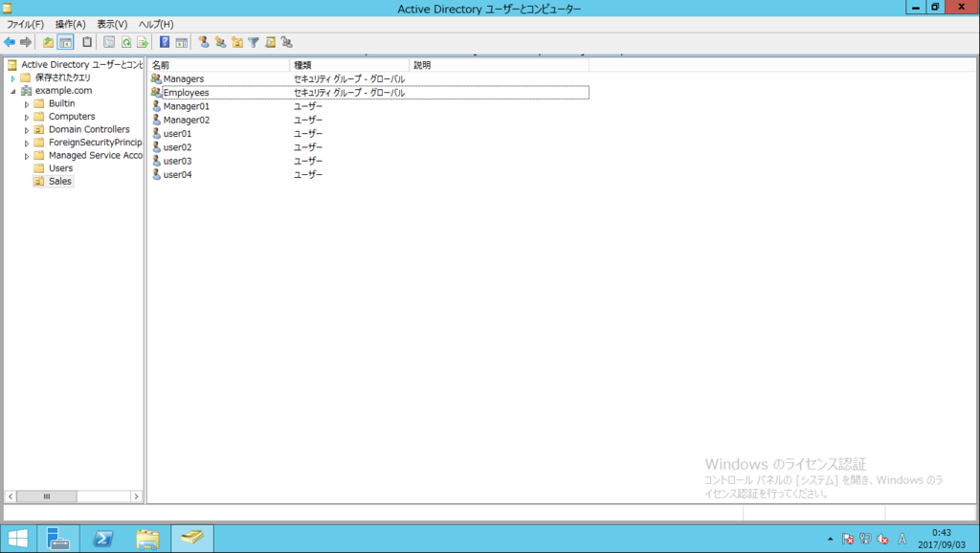Click the Find objects magnifier icon
Screen dimensions: 980x553
[x=270, y=42]
